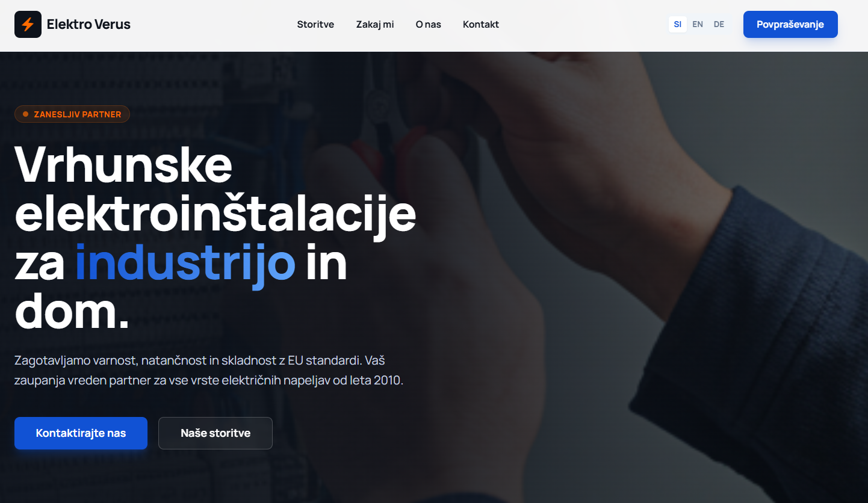Click the orange dot in partner badge
This screenshot has height=503, width=868.
[25, 114]
